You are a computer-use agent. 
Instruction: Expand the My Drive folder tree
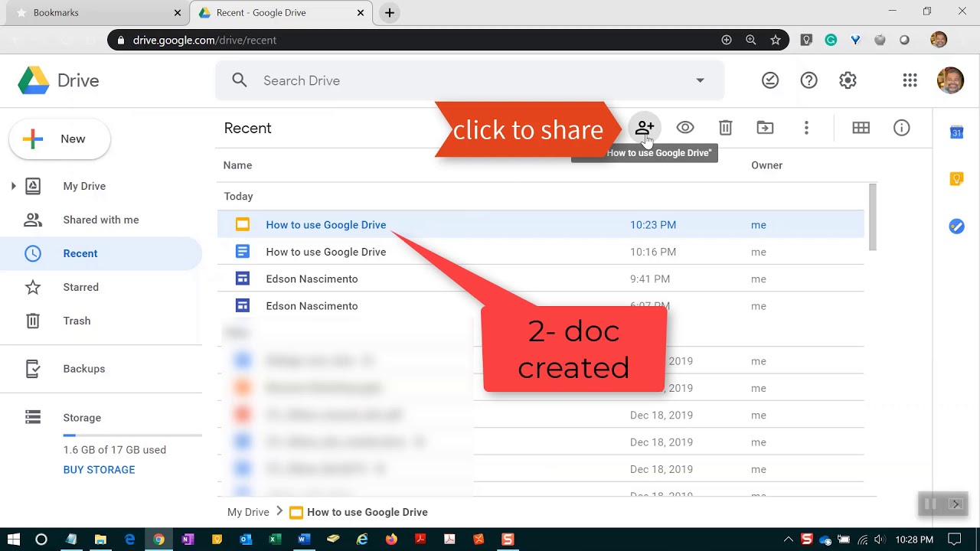click(13, 186)
